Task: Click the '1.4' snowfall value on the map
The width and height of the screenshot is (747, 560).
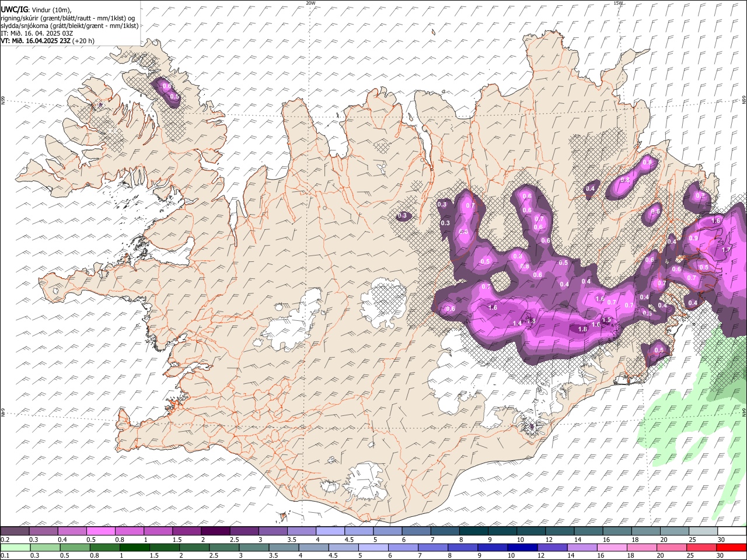Action: [x=516, y=323]
